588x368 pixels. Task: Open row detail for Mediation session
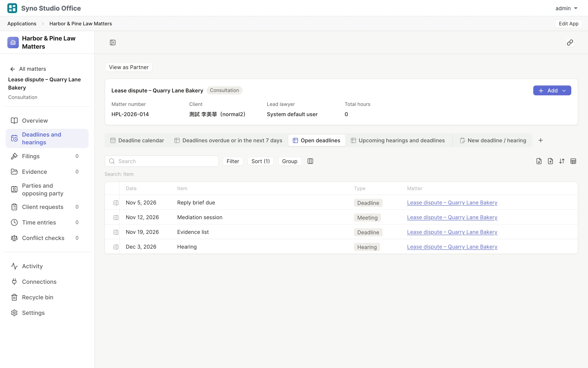116,217
